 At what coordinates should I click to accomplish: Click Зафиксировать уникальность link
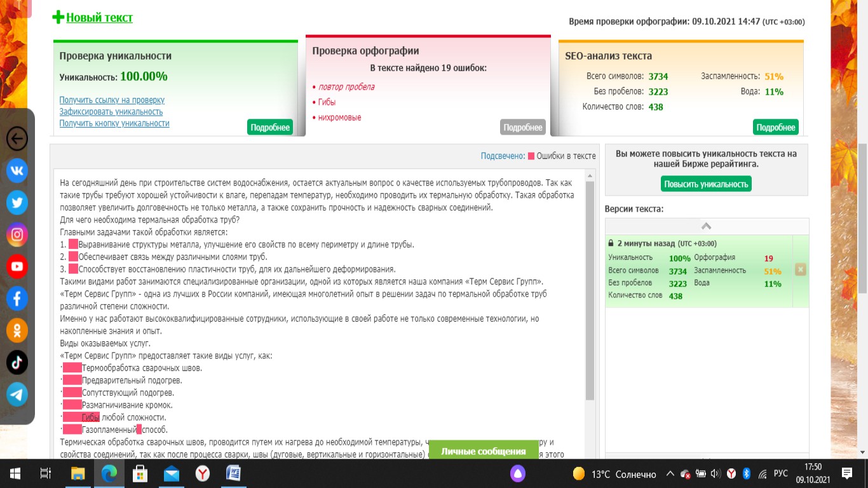(x=111, y=112)
